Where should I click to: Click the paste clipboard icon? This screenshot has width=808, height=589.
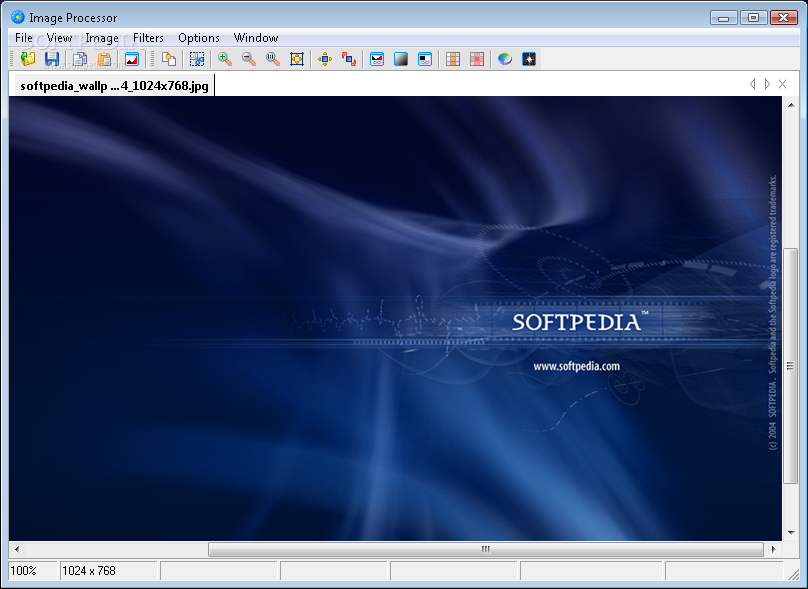click(105, 59)
